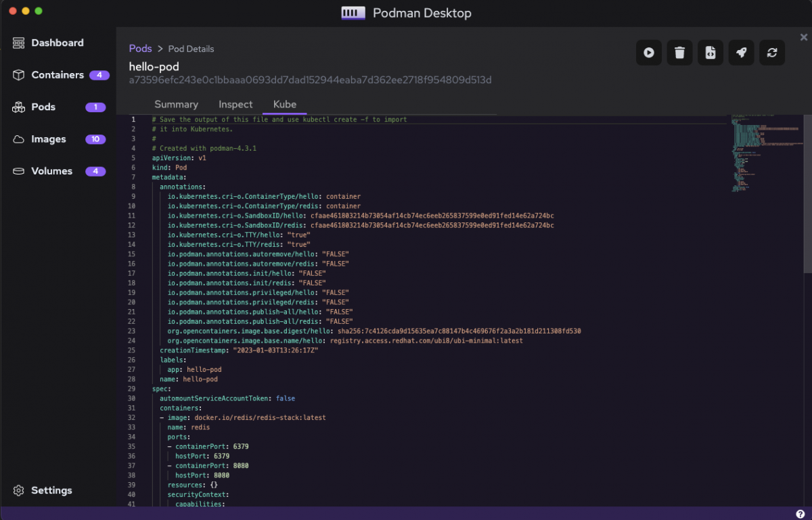Select the Kube tab
This screenshot has height=520, width=812.
coord(284,104)
